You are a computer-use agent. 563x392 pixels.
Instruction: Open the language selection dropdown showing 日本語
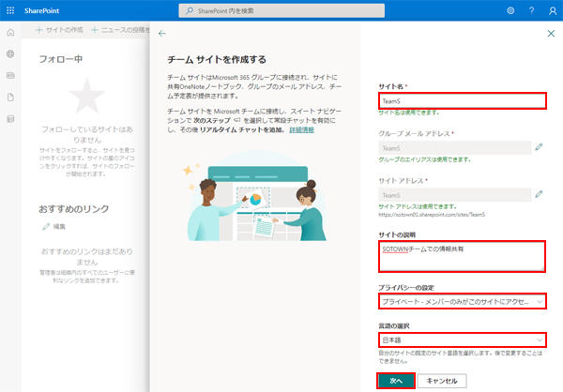463,339
